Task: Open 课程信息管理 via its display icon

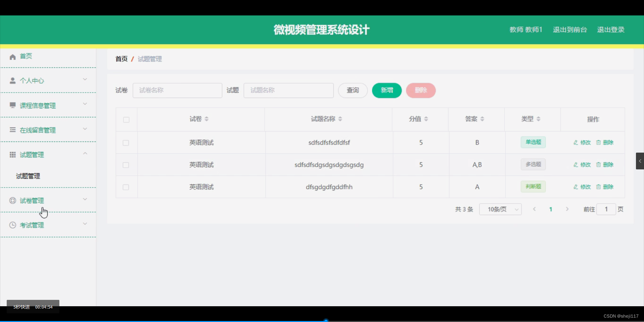Action: pos(12,105)
